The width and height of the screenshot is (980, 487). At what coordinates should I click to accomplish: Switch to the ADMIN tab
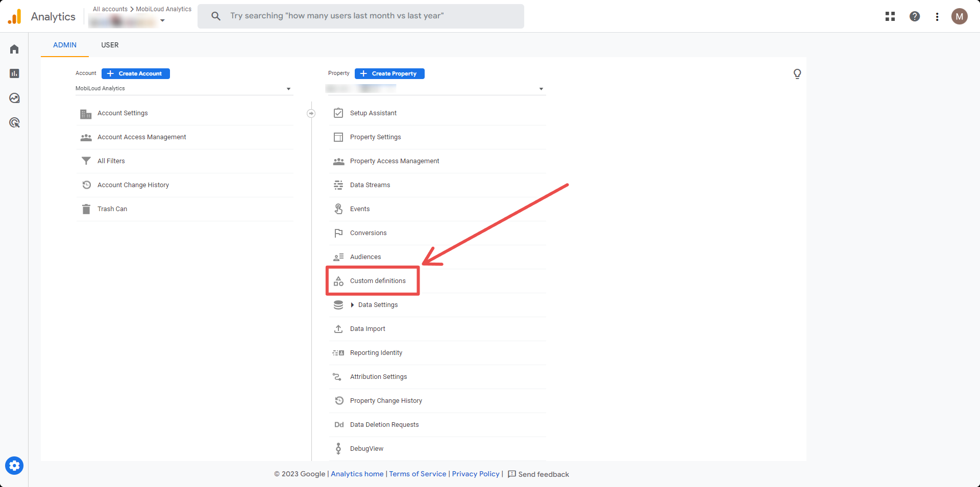[x=65, y=45]
